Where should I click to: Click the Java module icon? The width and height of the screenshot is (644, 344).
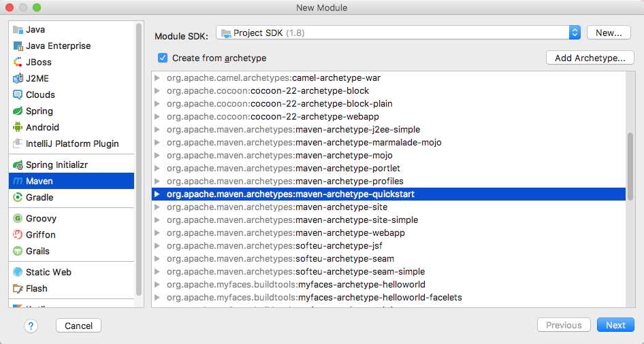point(18,29)
